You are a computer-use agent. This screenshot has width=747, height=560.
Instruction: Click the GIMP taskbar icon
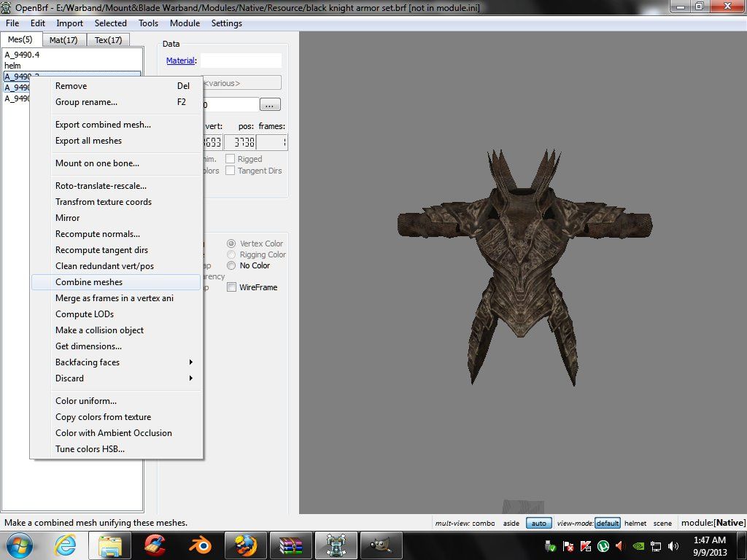pyautogui.click(x=380, y=545)
